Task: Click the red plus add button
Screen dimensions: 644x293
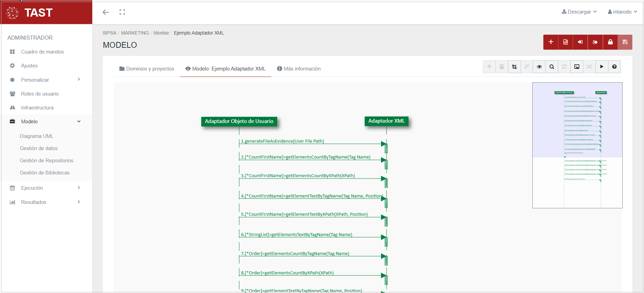Action: coord(551,42)
